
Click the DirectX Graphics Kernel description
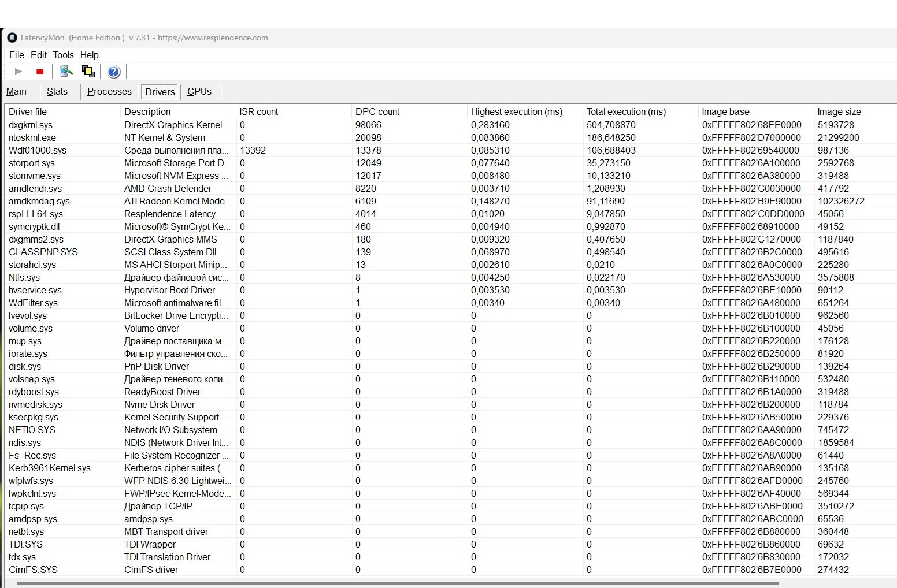click(x=173, y=125)
